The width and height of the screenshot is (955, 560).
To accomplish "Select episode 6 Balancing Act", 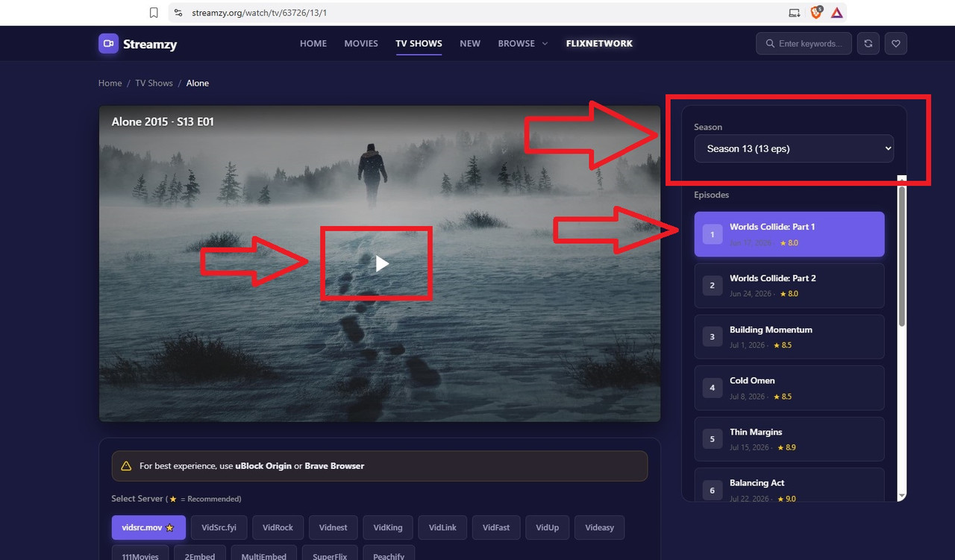I will 789,484.
